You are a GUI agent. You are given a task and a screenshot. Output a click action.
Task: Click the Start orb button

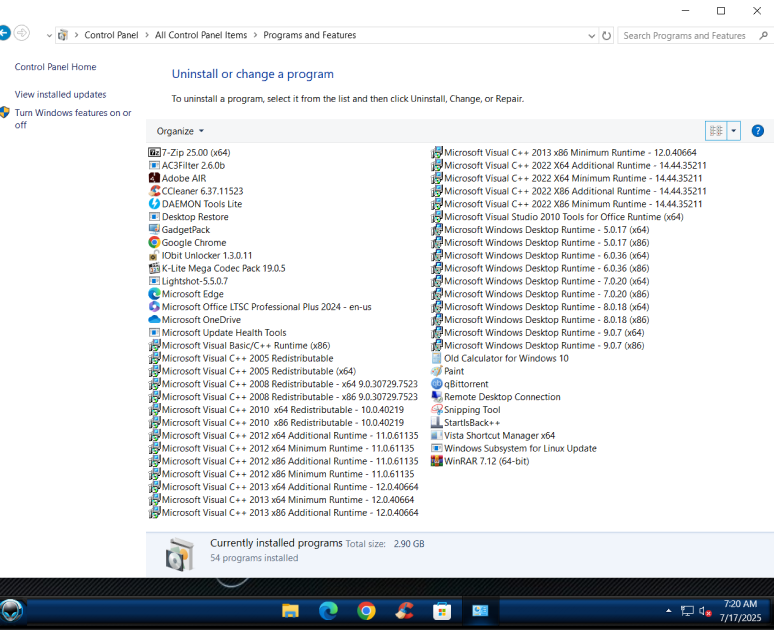pyautogui.click(x=11, y=611)
